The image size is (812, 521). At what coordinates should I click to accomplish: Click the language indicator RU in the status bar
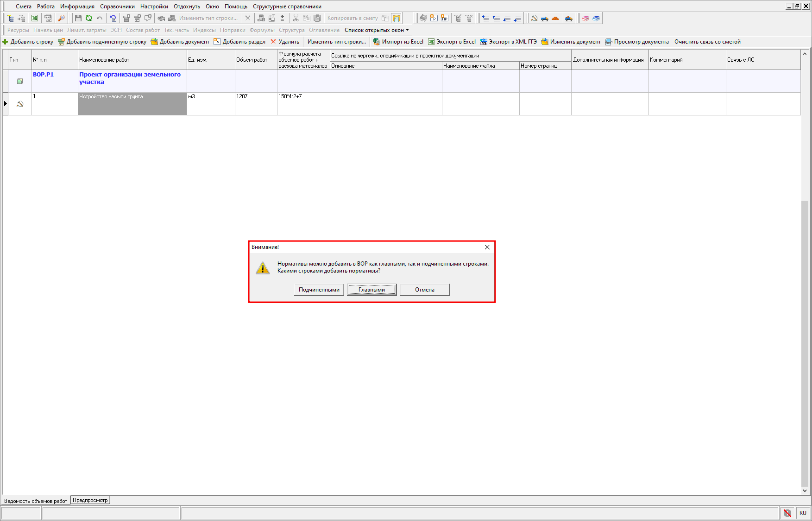[803, 513]
